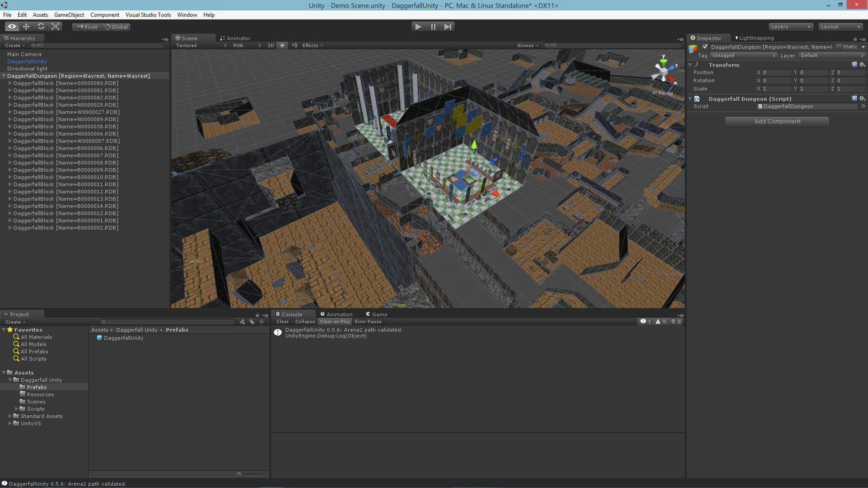Toggle Pivot handle position mode
This screenshot has width=868, height=488.
87,27
